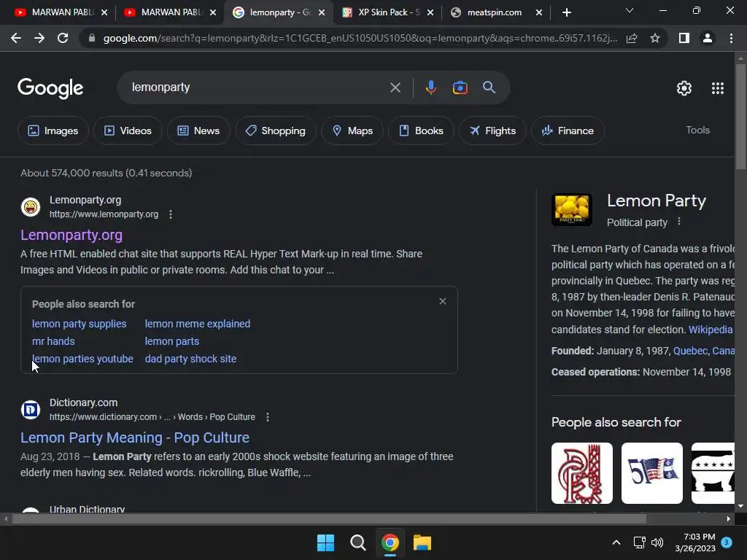
Task: Click the address bar URL
Action: 360,38
